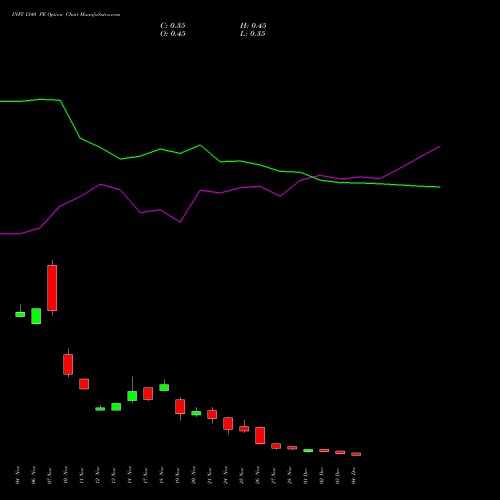Screen dimensions: 500x500
Task: Click the "14 Nov" date label
Action: pos(130,475)
